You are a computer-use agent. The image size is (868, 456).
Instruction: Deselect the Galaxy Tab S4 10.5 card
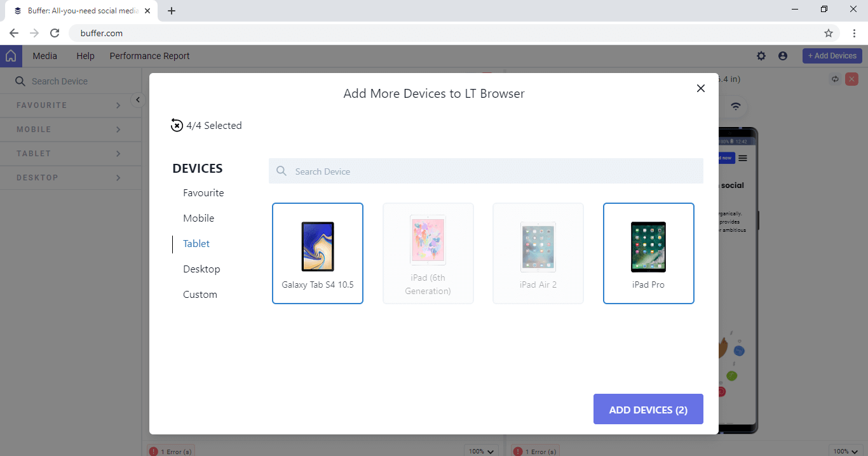point(318,253)
